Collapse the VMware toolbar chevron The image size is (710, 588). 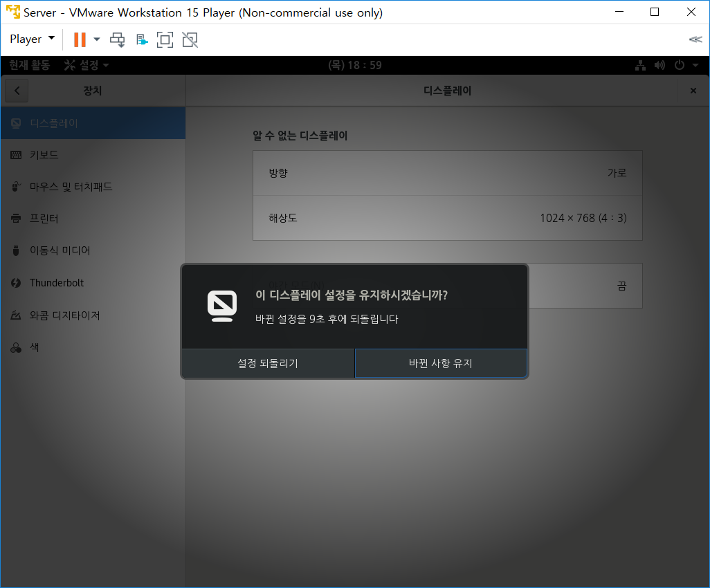695,39
